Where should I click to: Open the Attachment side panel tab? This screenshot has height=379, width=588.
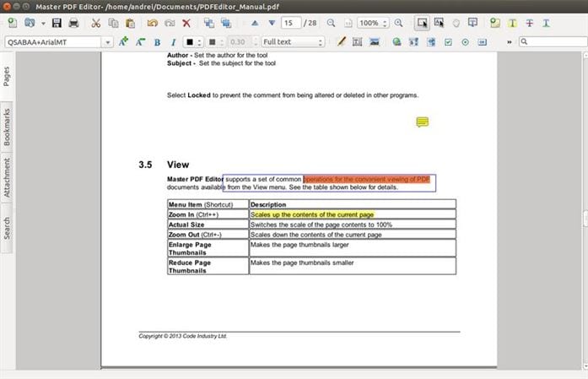[x=7, y=177]
